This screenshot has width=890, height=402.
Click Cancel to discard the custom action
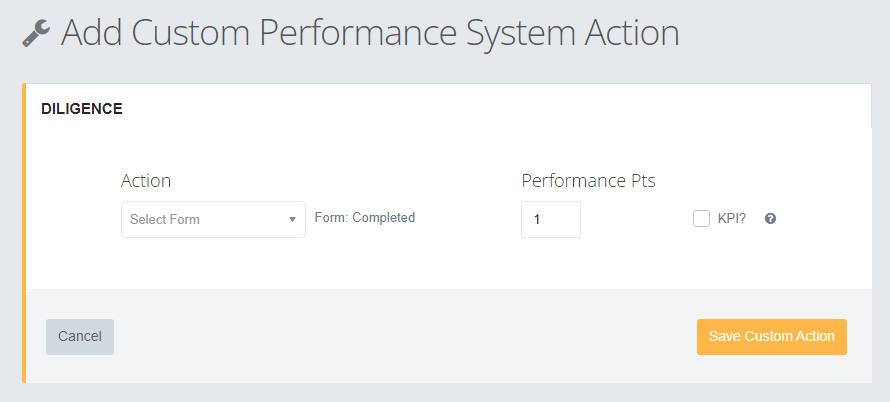(x=80, y=337)
